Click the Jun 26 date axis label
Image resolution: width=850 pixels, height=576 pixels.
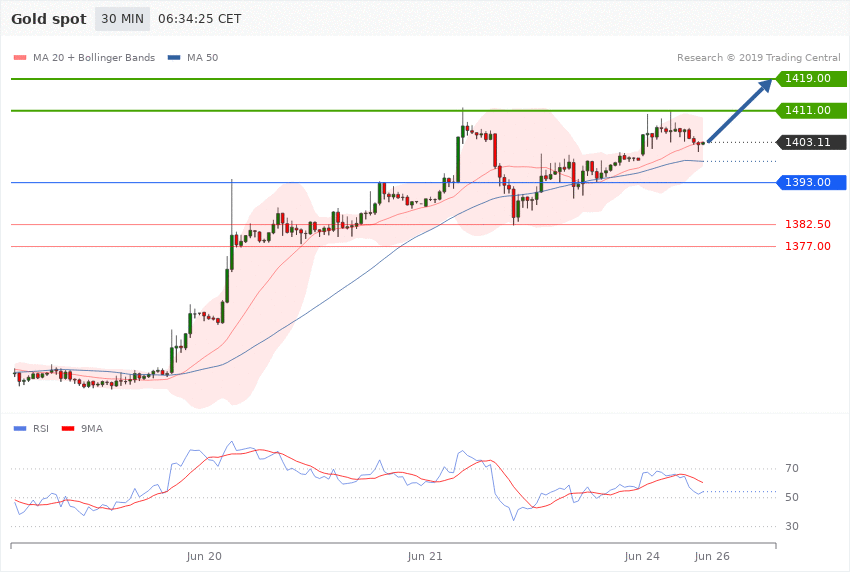coord(712,556)
